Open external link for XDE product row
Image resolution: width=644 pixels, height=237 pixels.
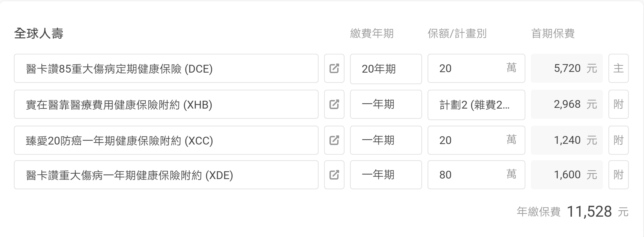(334, 175)
